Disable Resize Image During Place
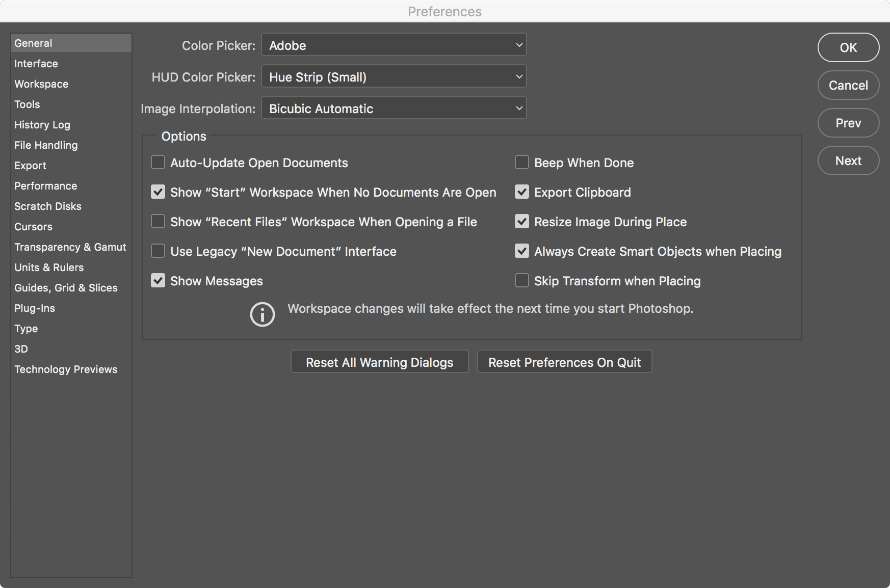Screen dimensions: 890x588 (521, 222)
